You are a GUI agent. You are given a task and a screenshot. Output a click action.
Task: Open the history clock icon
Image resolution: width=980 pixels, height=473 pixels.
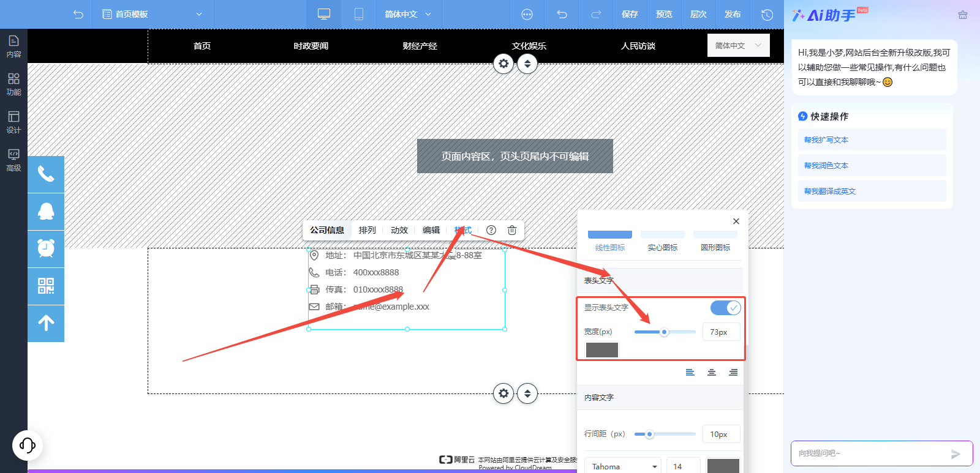click(767, 14)
